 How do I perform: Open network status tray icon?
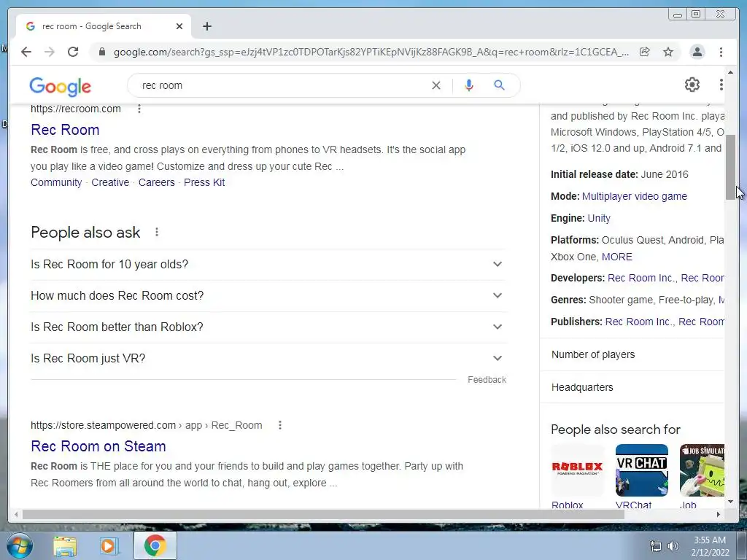point(656,546)
